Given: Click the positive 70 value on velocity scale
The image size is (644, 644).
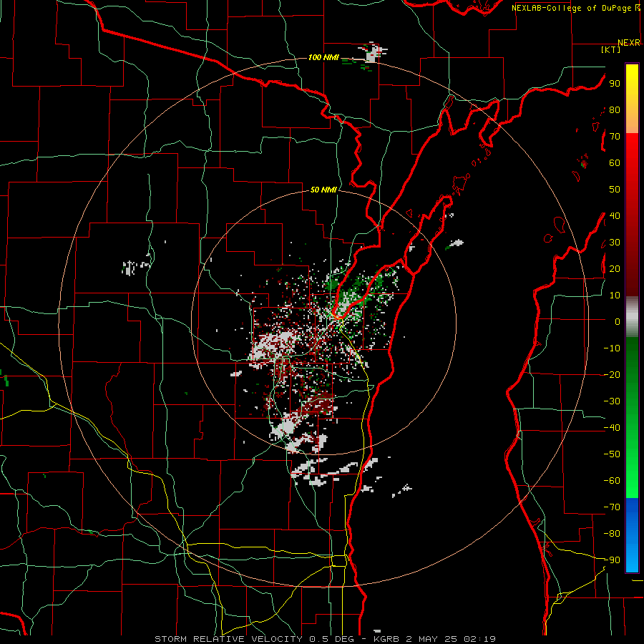Looking at the screenshot, I should coord(615,137).
